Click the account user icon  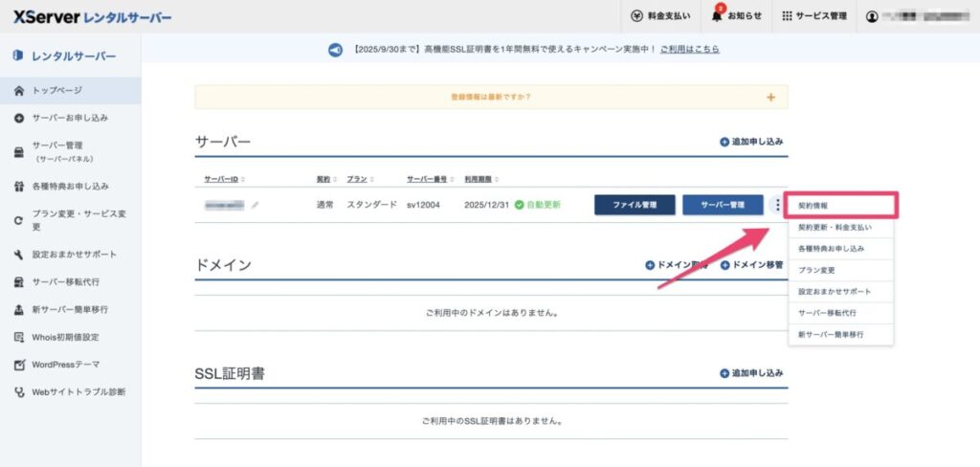[872, 17]
